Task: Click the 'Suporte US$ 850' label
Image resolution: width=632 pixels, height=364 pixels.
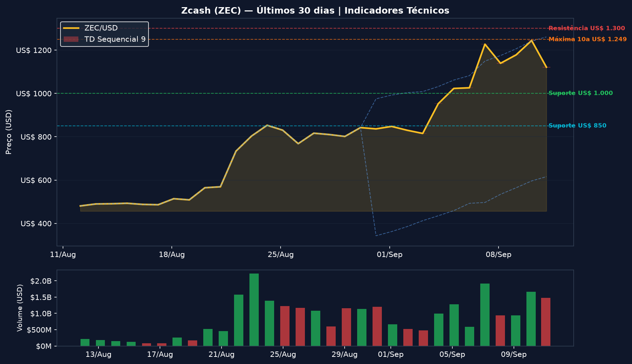Action: point(577,126)
